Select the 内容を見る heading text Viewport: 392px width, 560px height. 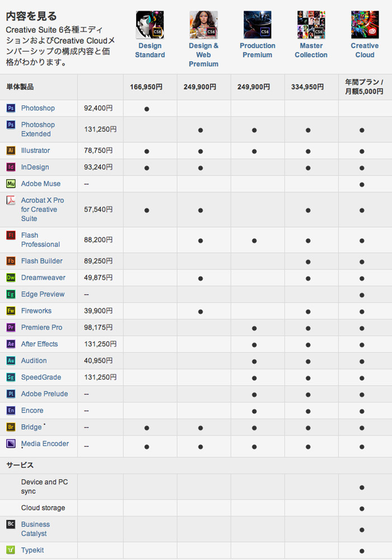click(31, 16)
